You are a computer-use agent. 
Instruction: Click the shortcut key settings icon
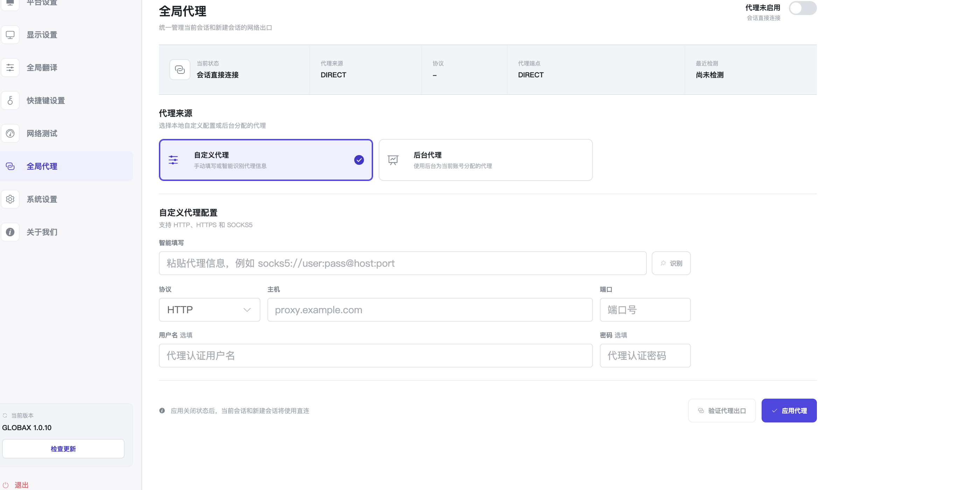click(10, 100)
